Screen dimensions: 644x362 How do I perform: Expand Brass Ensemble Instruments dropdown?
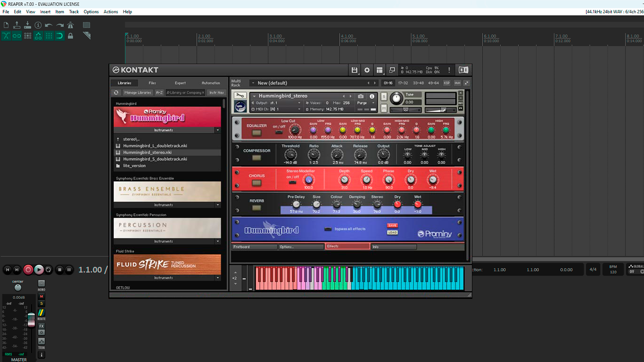point(217,205)
